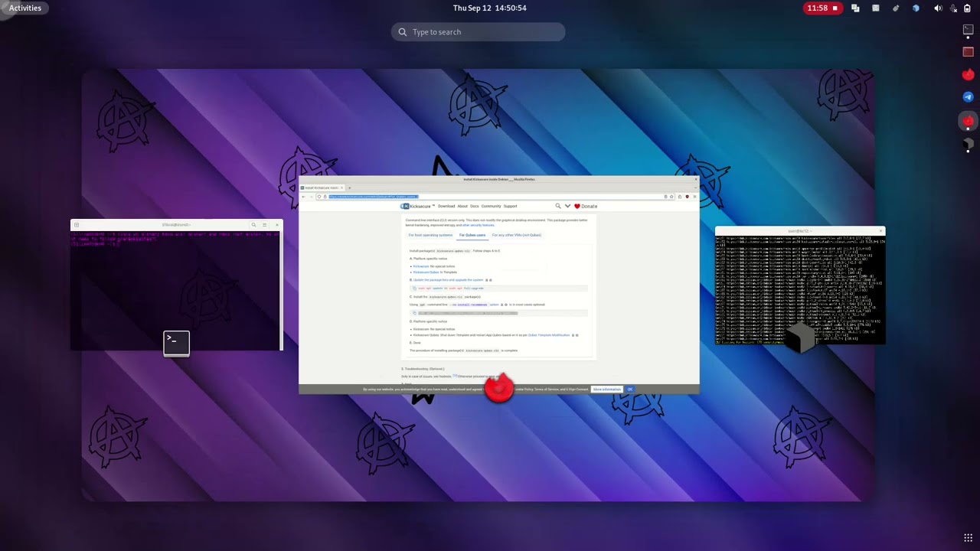
Task: Click the blue OK button in cookie banner
Action: 630,390
